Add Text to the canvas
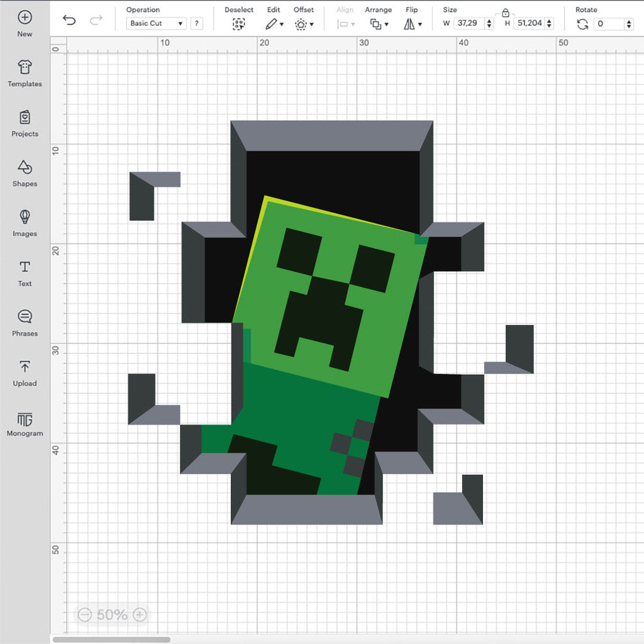This screenshot has width=644, height=644. point(25,267)
